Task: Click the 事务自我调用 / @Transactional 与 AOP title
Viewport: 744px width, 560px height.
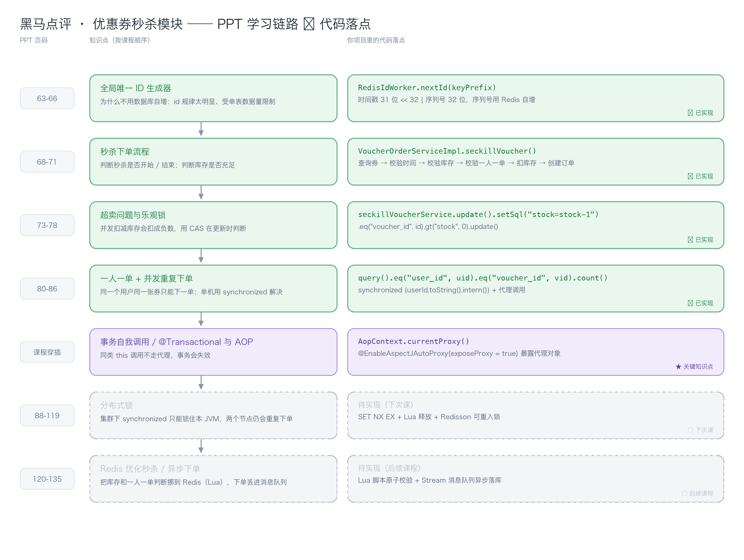Action: coord(177,342)
